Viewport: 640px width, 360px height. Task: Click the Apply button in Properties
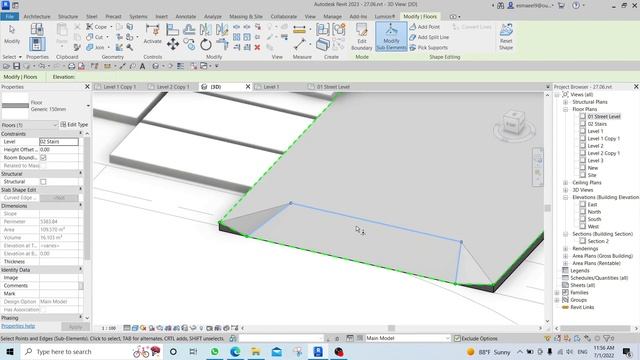point(76,327)
